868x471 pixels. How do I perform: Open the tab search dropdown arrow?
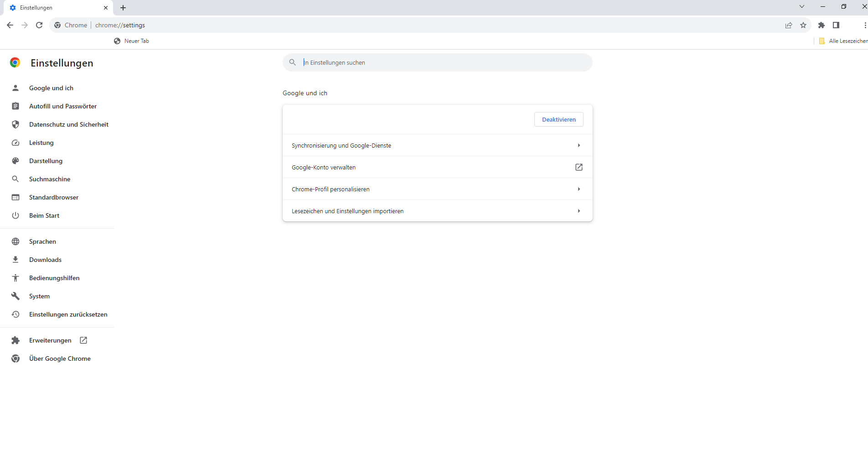click(x=802, y=7)
